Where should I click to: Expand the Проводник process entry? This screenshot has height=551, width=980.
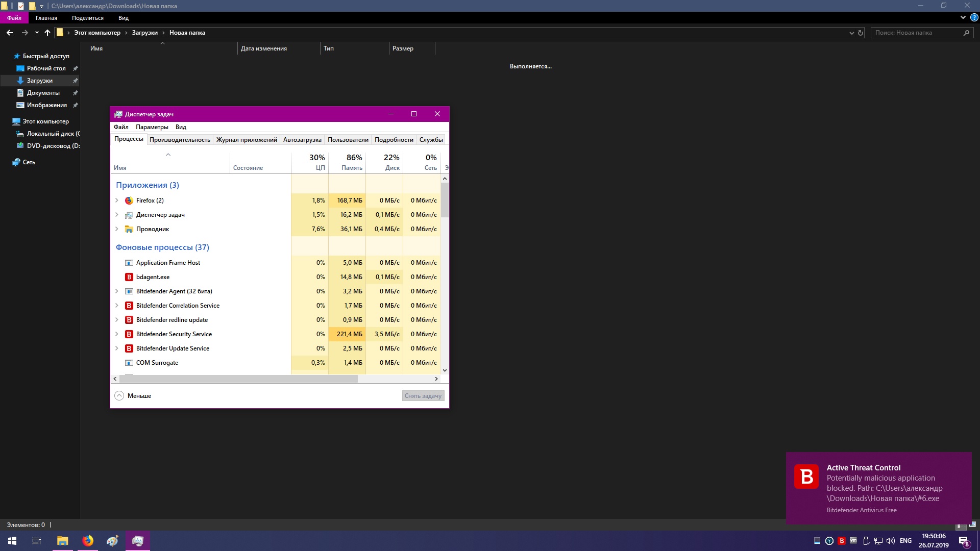[117, 229]
